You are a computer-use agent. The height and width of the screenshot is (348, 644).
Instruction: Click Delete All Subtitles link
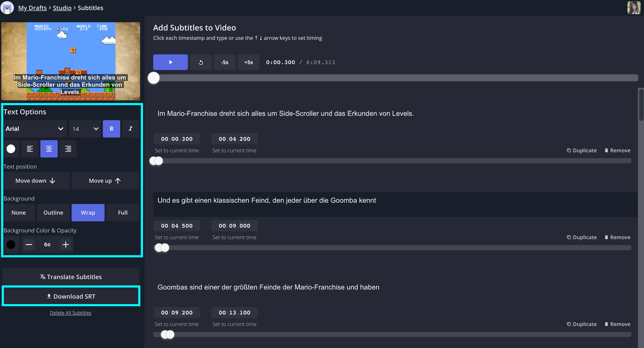pos(71,313)
